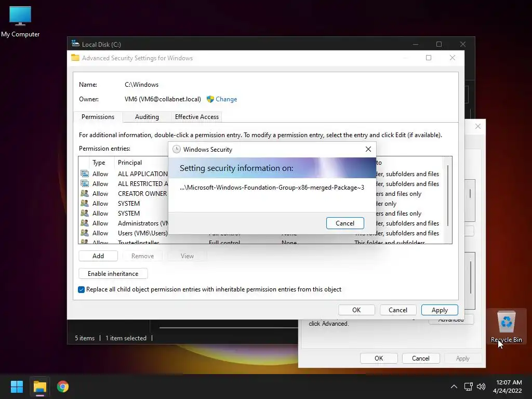Click OK in Advanced Security Settings
The width and height of the screenshot is (532, 399).
coord(356,310)
